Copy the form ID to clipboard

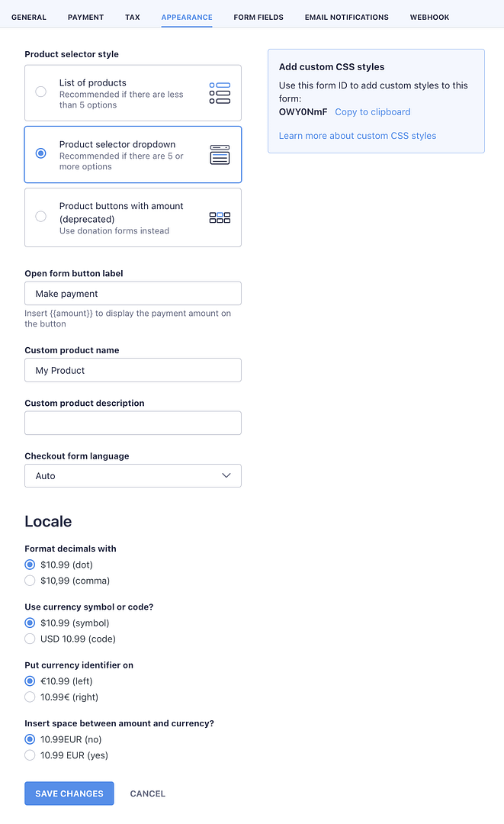[x=372, y=112]
